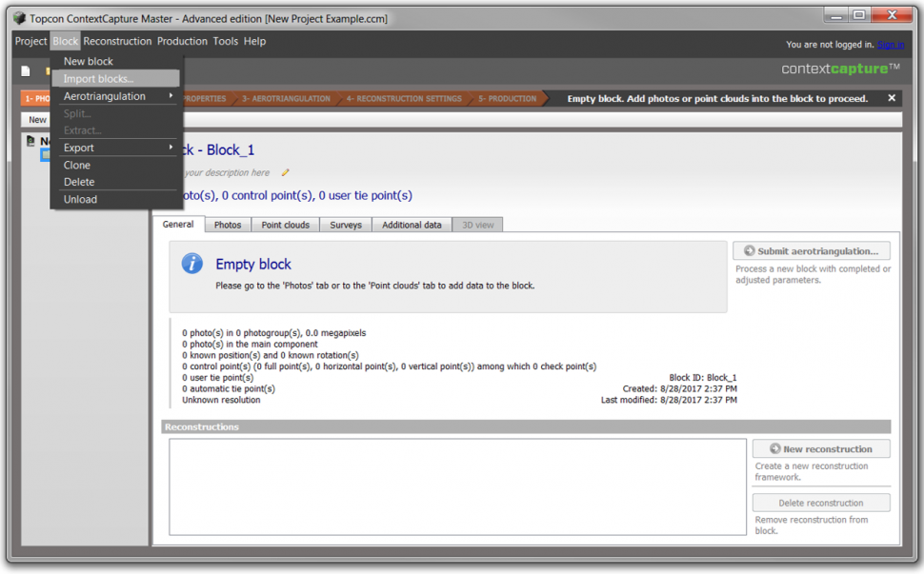Expand the Export submenu
The width and height of the screenshot is (924, 574).
click(x=115, y=148)
